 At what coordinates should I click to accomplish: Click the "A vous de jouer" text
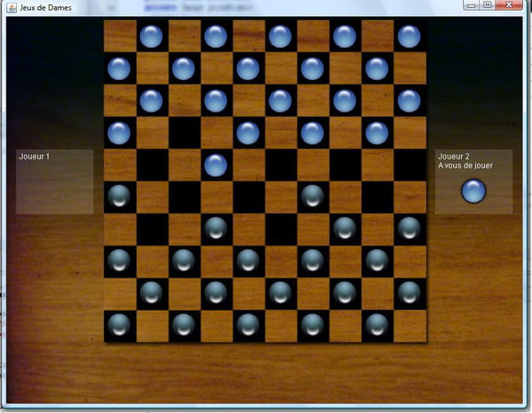click(x=465, y=166)
